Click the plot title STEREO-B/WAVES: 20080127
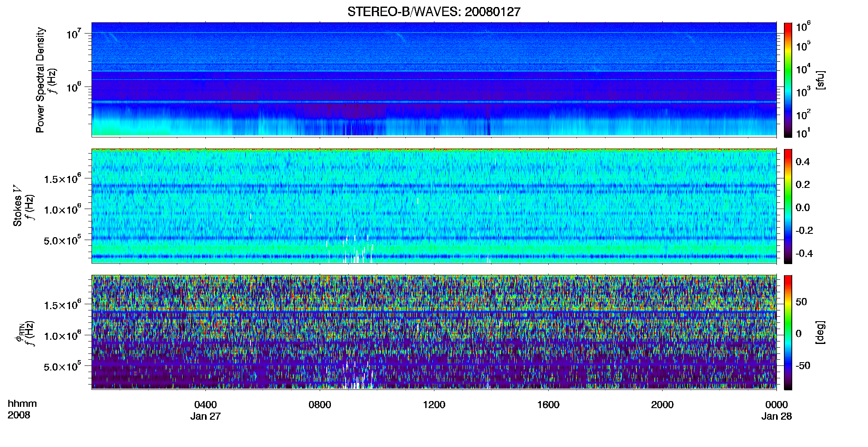This screenshot has height=447, width=868. coord(434,12)
